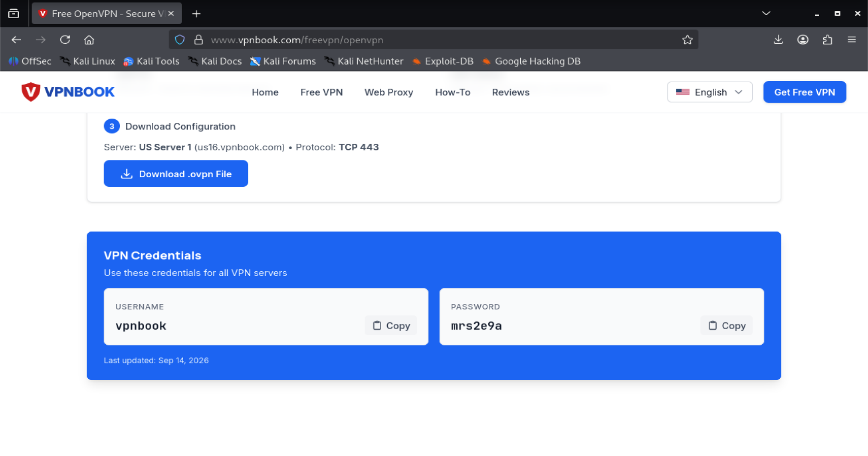This screenshot has width=868, height=456.
Task: Open the extensions puzzle icon
Action: click(x=827, y=40)
